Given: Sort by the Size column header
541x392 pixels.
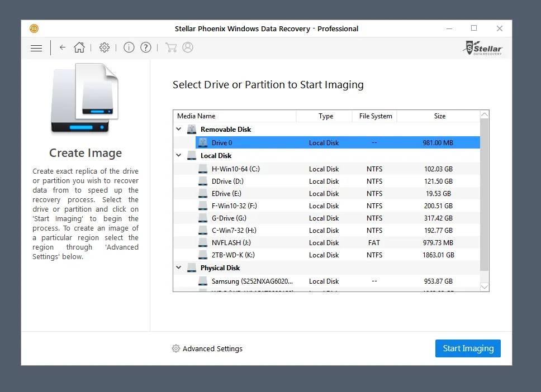Looking at the screenshot, I should tap(439, 116).
